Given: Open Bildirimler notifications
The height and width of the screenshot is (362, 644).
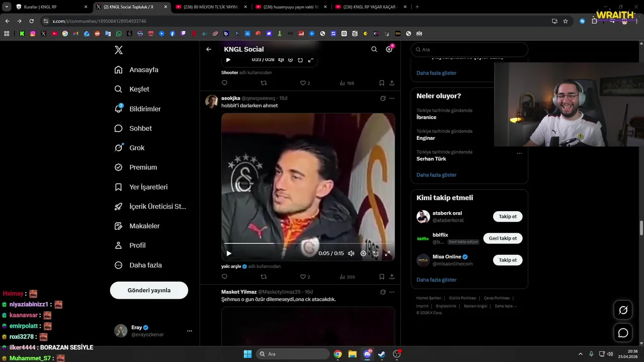Looking at the screenshot, I should point(137,109).
